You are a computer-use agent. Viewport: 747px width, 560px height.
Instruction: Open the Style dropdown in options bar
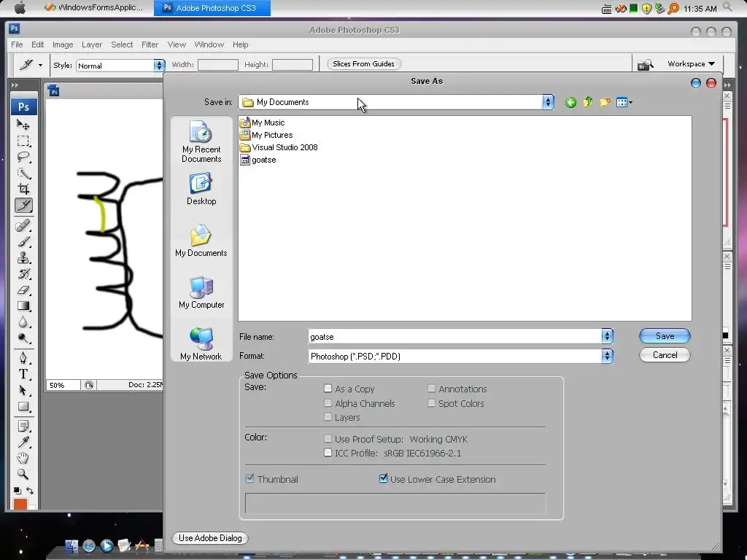pos(159,65)
